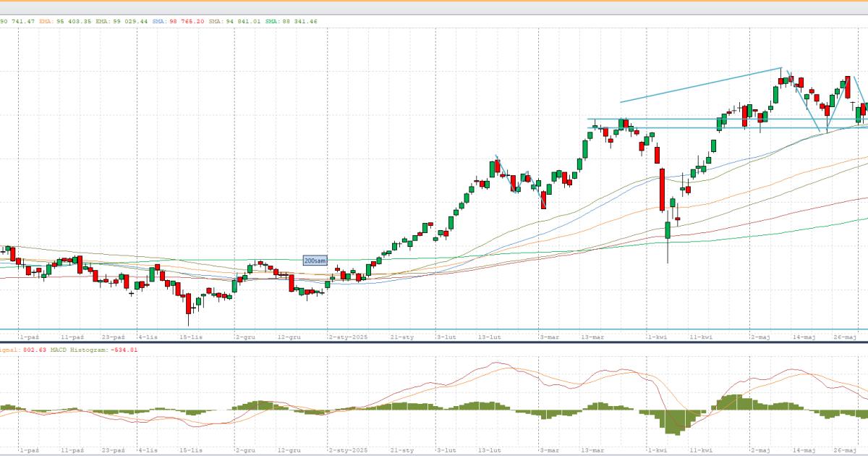
Task: Click the MACD Histogram -534.81 value label
Action: point(106,350)
